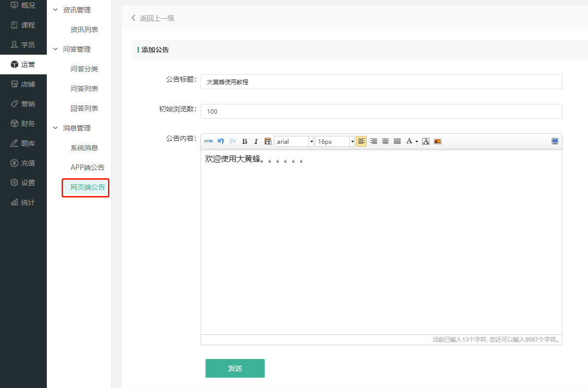Viewport: 588px width, 388px height.
Task: Toggle fullscreen editor mode
Action: point(555,141)
